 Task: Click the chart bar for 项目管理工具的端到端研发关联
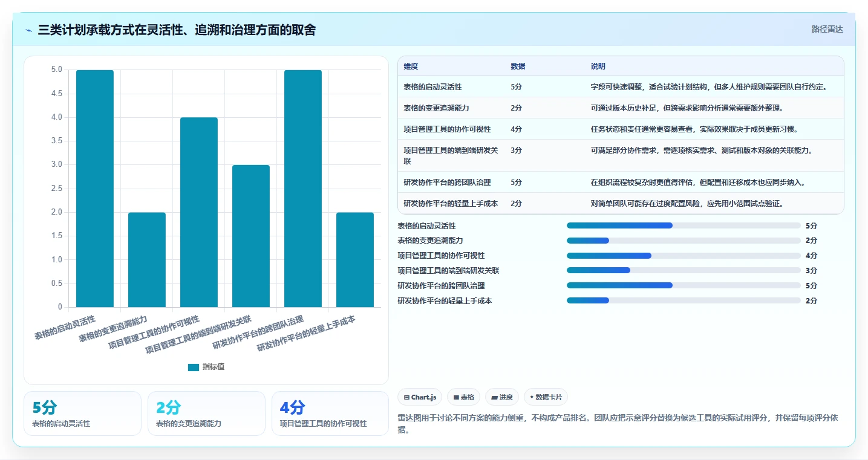pyautogui.click(x=251, y=236)
